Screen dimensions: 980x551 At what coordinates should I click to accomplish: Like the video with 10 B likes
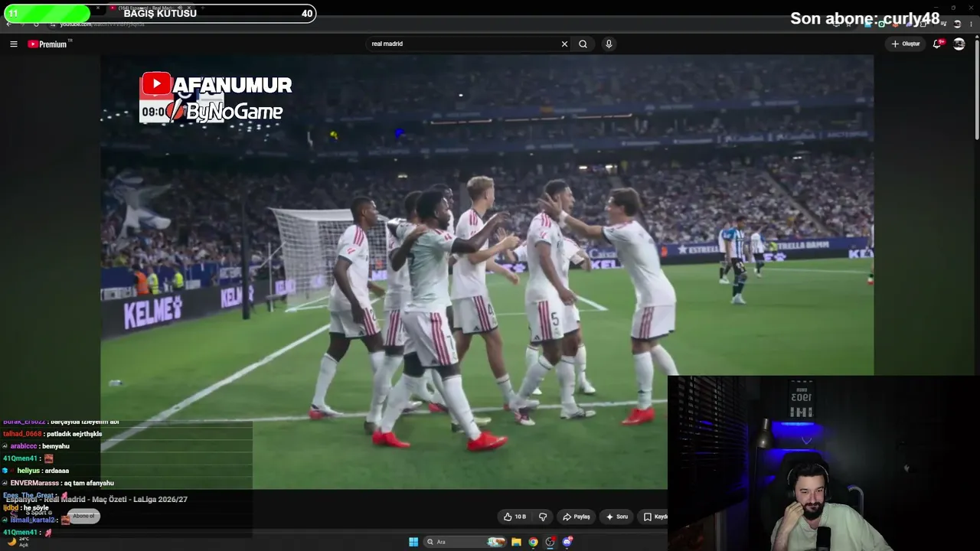tap(514, 517)
